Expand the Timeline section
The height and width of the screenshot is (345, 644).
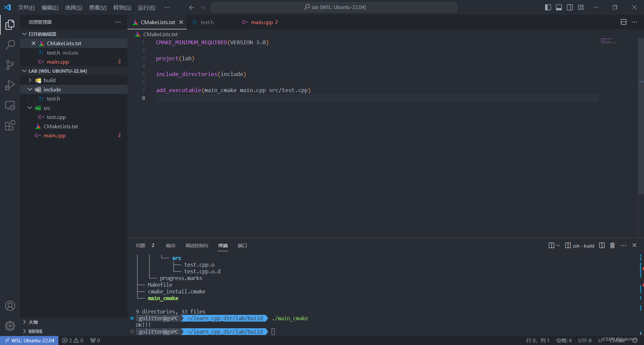point(74,331)
